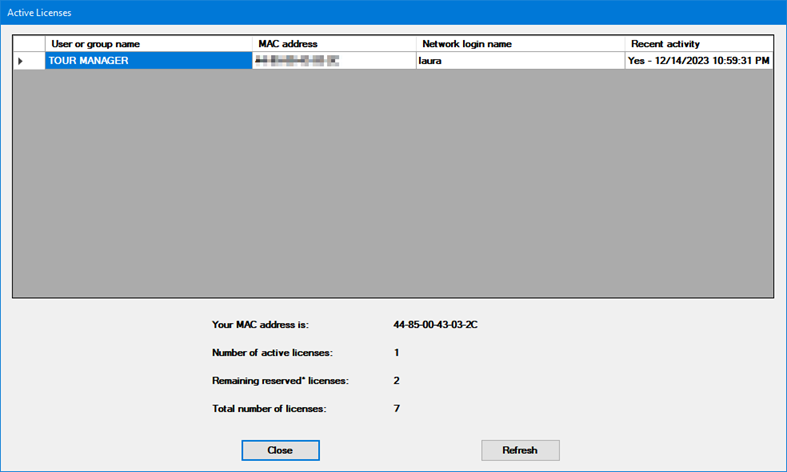The height and width of the screenshot is (472, 787).
Task: Click the MAC address column header
Action: pos(334,44)
